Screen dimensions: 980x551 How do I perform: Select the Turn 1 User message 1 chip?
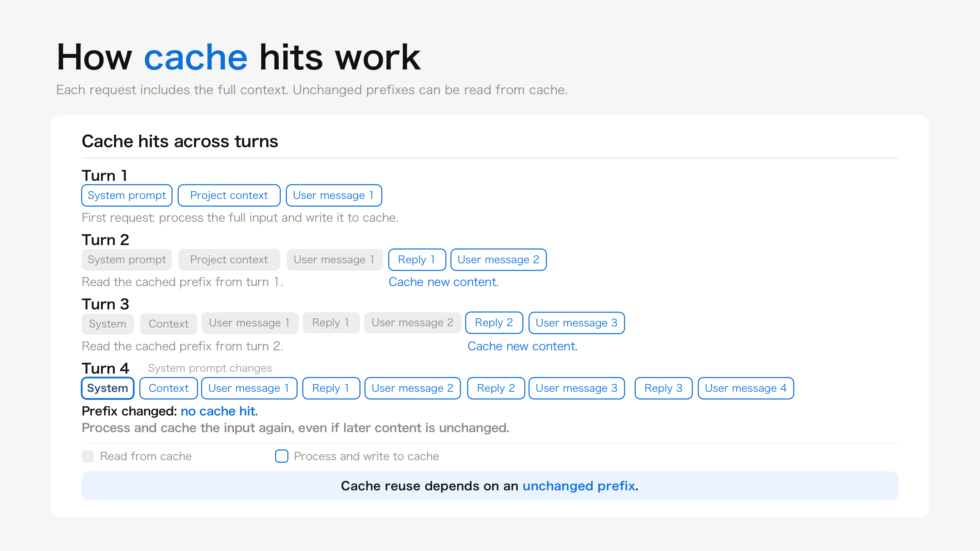pyautogui.click(x=333, y=196)
